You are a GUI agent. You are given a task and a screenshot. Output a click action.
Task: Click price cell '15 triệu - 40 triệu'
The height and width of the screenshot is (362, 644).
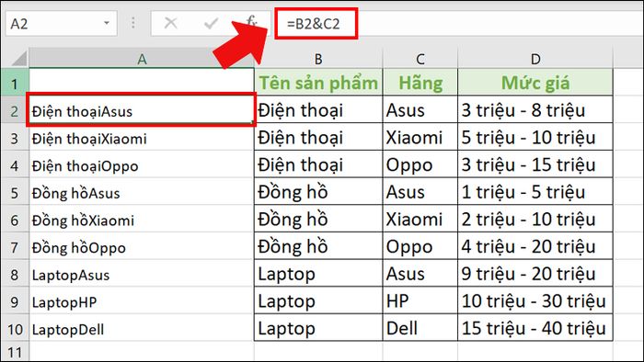point(535,328)
